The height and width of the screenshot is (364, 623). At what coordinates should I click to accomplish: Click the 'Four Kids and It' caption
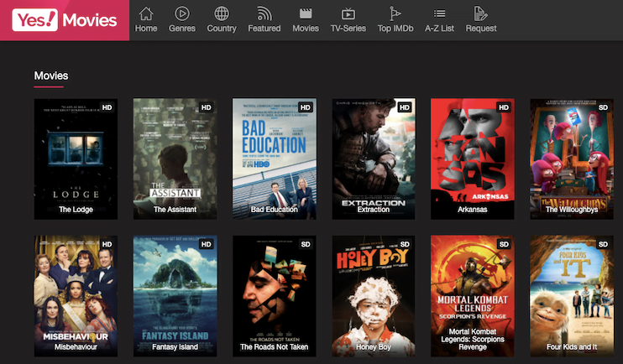point(572,347)
